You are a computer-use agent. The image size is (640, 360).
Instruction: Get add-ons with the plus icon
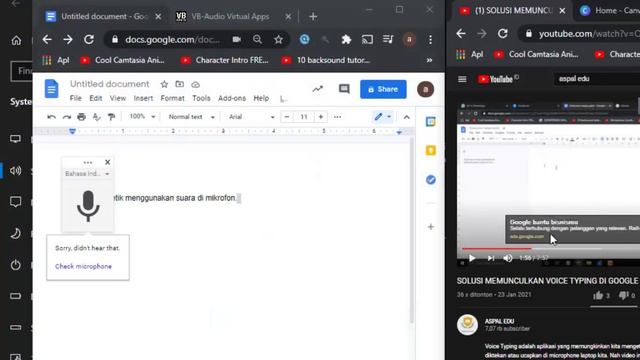coord(431,227)
